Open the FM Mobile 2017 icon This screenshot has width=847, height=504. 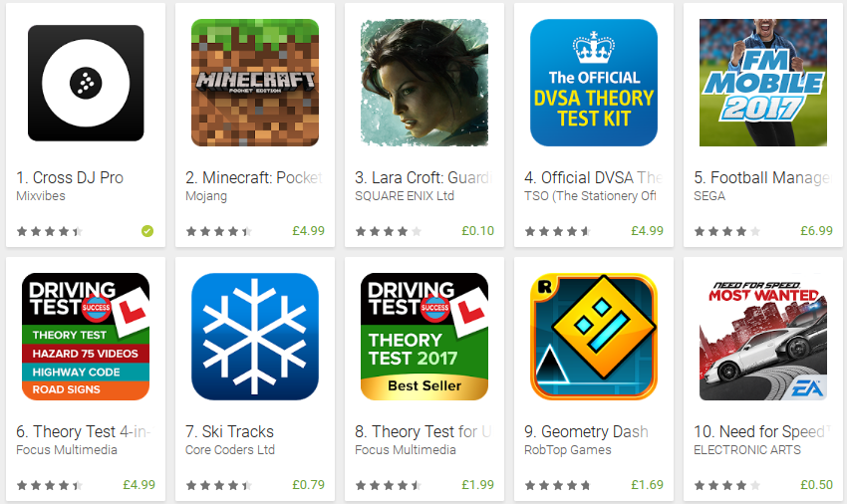pyautogui.click(x=762, y=83)
